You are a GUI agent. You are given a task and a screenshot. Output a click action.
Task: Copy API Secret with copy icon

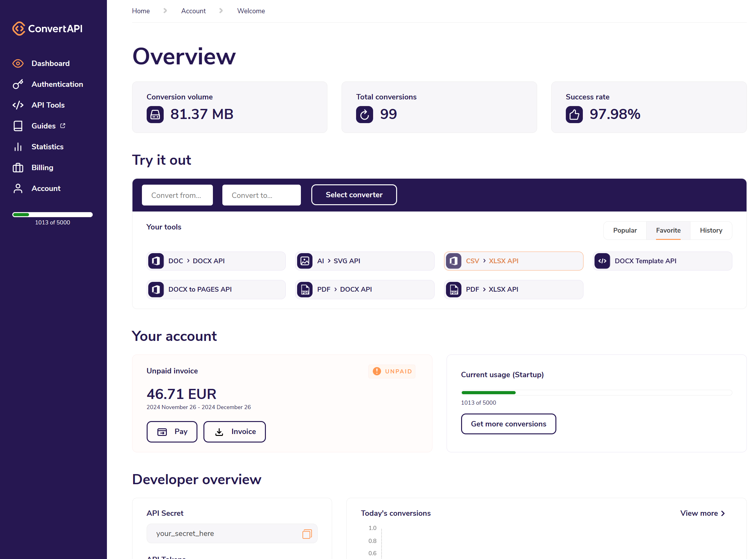pyautogui.click(x=307, y=534)
